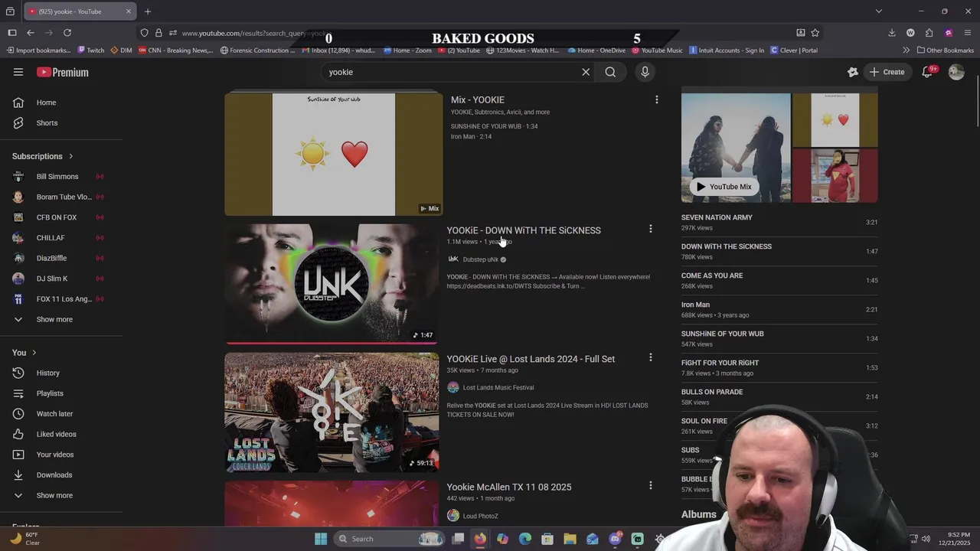
Task: Open Down With The Sickness video thumbnail
Action: [332, 284]
